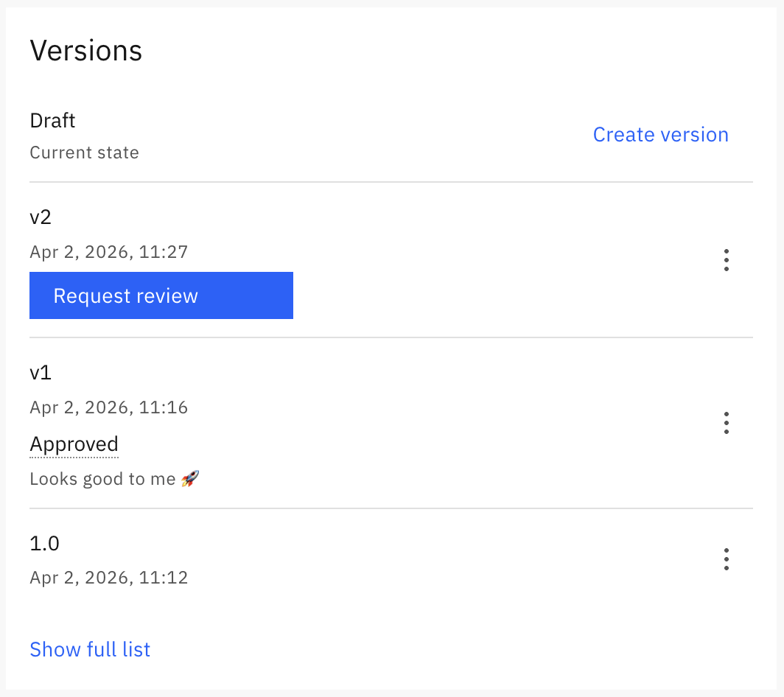Select the 1.0 version name
Image resolution: width=784 pixels, height=697 pixels.
(44, 544)
